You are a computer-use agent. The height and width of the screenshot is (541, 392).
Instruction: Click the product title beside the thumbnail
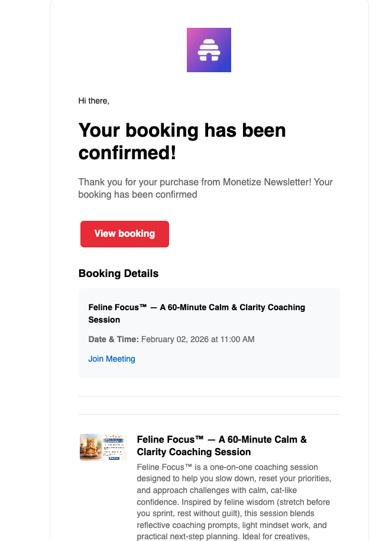click(222, 446)
